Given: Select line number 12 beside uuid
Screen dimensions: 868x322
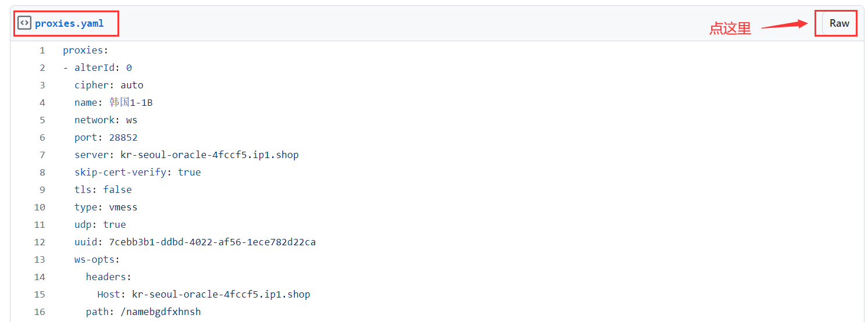Looking at the screenshot, I should click(40, 242).
